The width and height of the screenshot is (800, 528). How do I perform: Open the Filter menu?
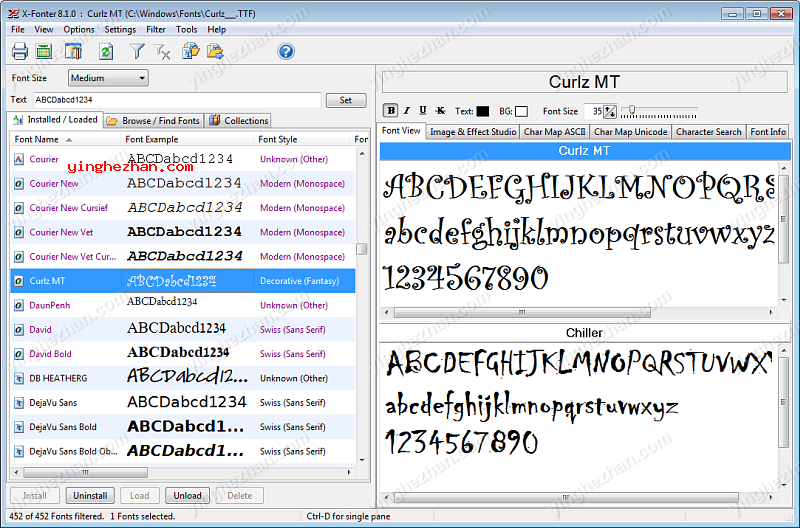(x=156, y=30)
